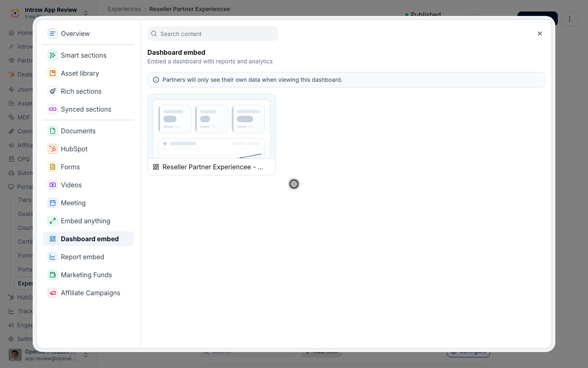
Task: Click the Smart sections sparkle icon
Action: [x=53, y=55]
